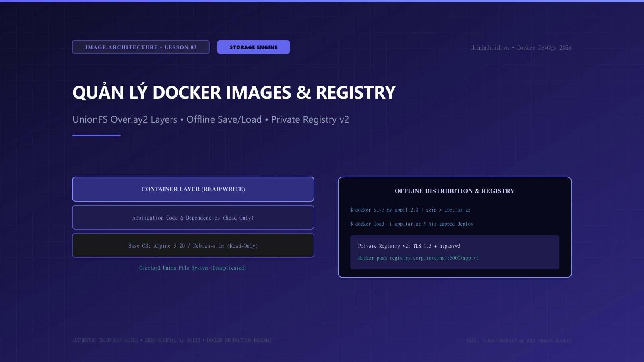Image resolution: width=644 pixels, height=362 pixels.
Task: Select the docker push registry.corp.internal command
Action: [x=418, y=258]
